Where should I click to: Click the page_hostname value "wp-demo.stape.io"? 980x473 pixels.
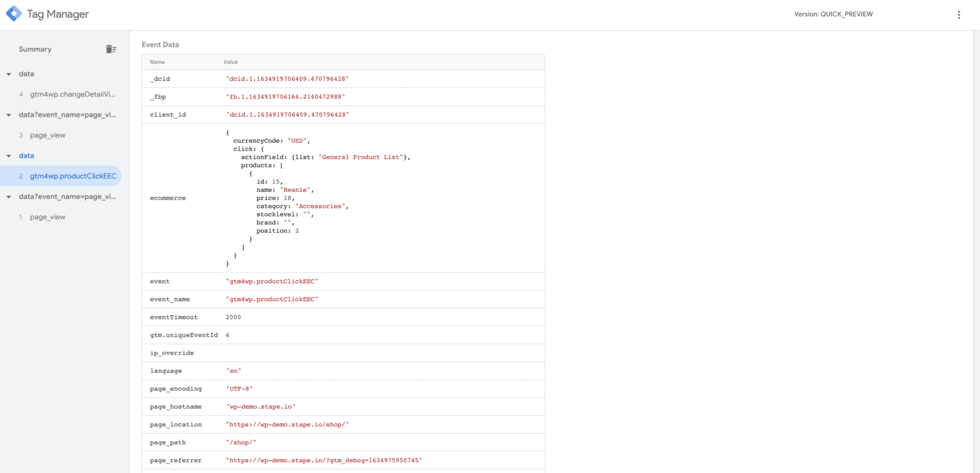tap(260, 406)
